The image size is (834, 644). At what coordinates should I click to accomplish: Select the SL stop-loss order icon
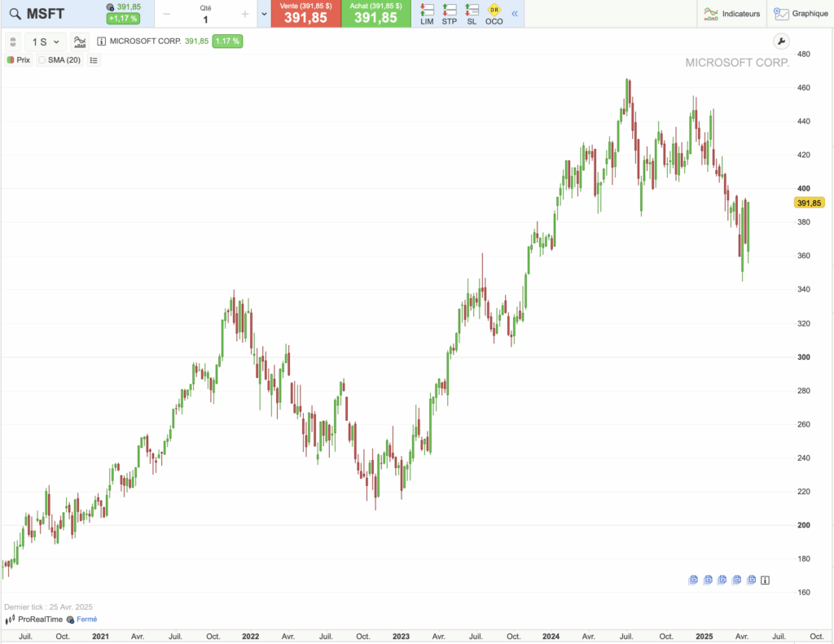point(472,14)
